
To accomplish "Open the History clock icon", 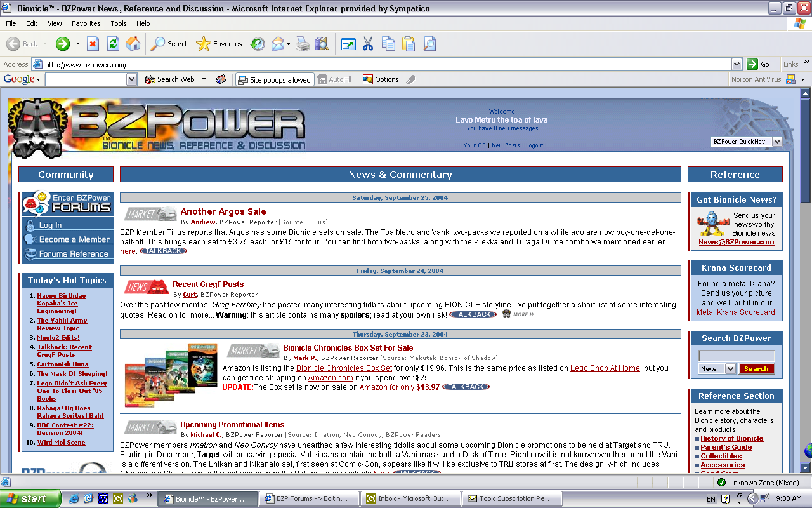I will 258,44.
